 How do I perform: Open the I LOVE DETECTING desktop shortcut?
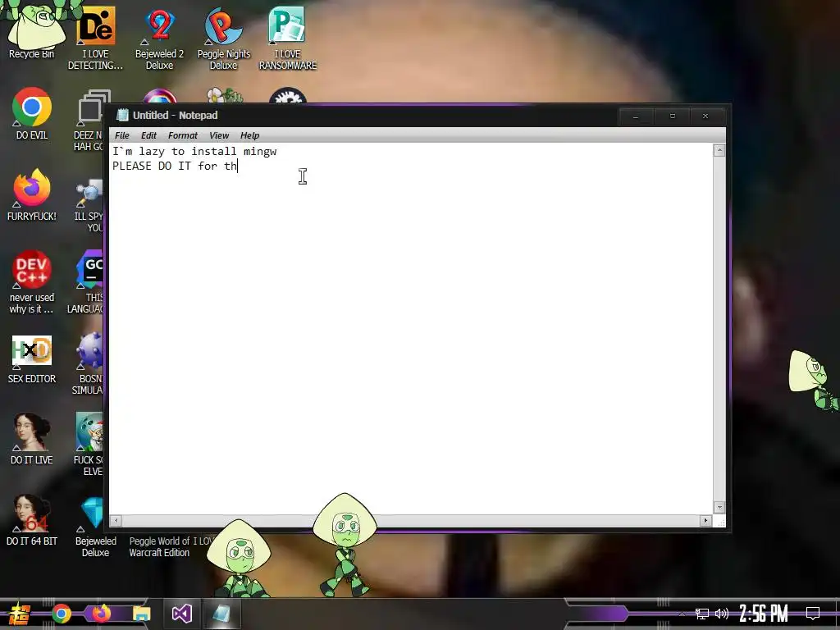(x=95, y=39)
